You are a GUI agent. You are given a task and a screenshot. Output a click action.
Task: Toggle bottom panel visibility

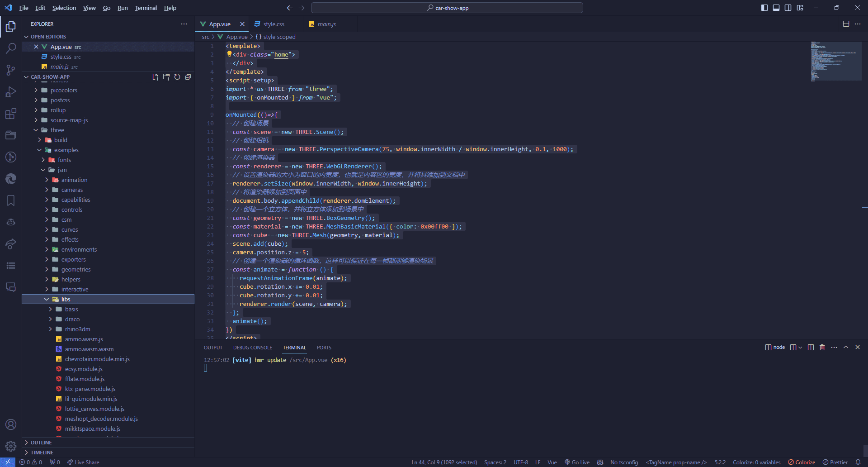point(776,8)
